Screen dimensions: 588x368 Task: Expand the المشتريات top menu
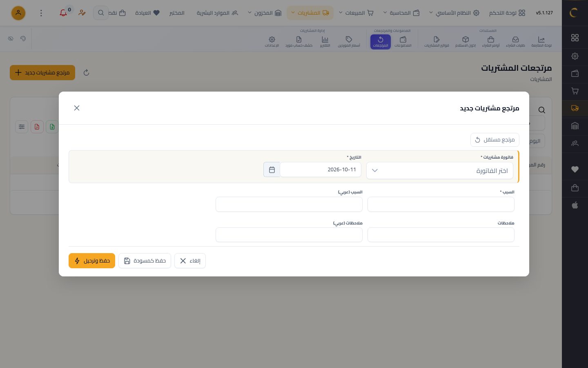[x=310, y=13]
